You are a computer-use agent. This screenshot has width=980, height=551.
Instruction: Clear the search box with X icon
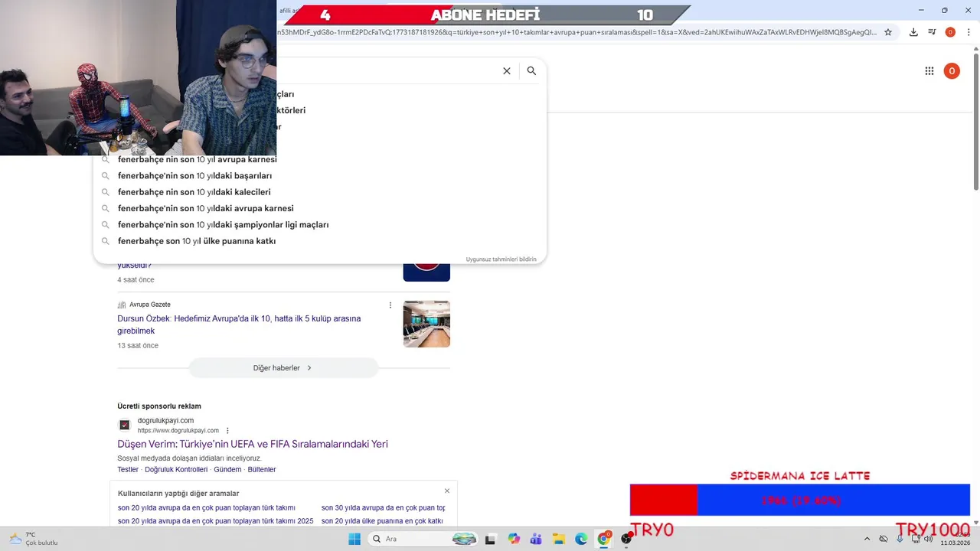tap(506, 70)
